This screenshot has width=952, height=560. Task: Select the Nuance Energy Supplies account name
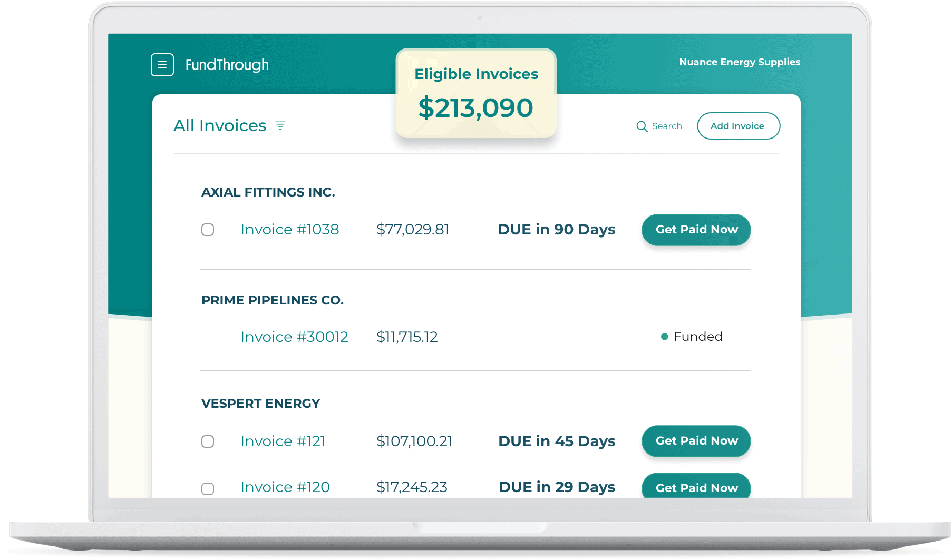(x=740, y=62)
